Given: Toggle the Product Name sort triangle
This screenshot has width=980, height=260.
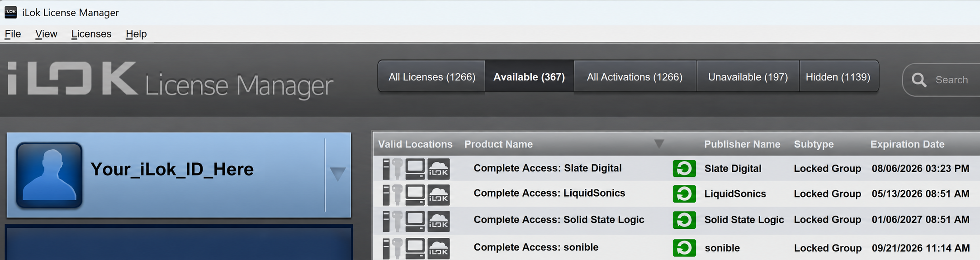Looking at the screenshot, I should point(659,144).
